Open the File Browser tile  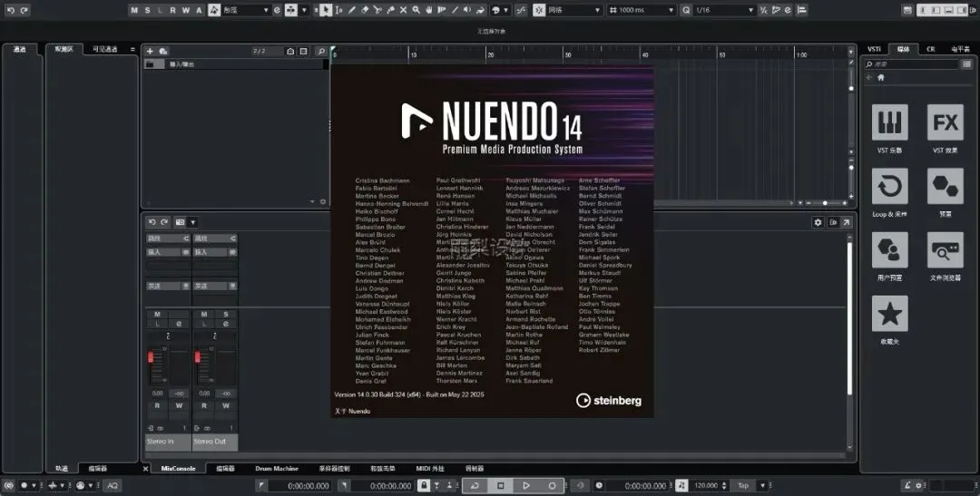(945, 250)
